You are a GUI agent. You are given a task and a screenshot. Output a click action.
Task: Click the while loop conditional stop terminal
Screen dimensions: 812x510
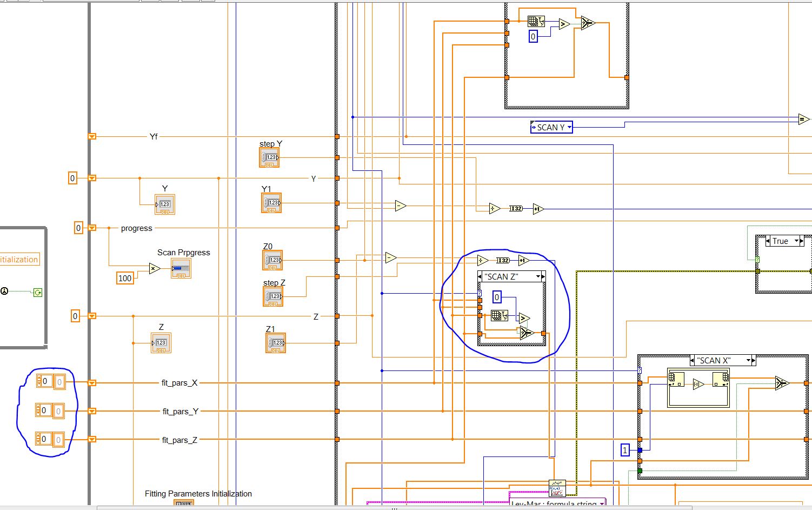pyautogui.click(x=38, y=293)
